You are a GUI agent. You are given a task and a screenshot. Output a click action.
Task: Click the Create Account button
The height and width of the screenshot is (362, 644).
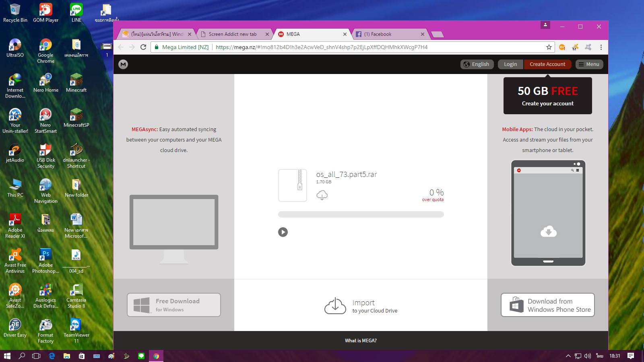547,64
